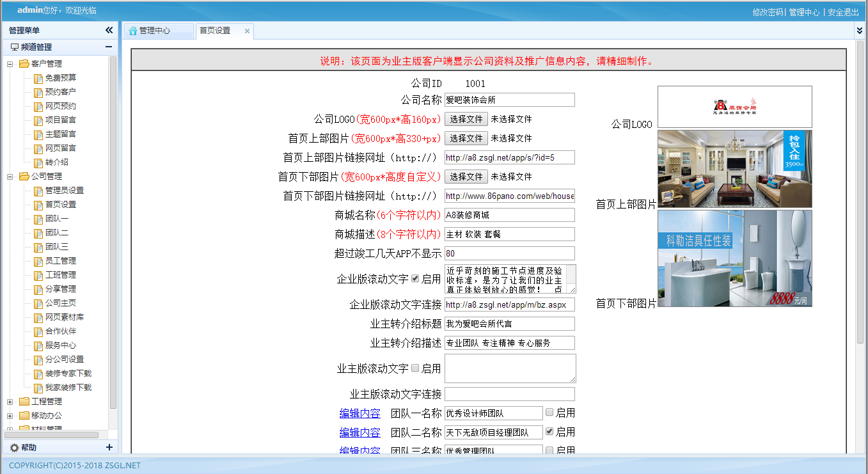Collapse the 管理菜单 sidebar with double-arrow icon

[109, 30]
